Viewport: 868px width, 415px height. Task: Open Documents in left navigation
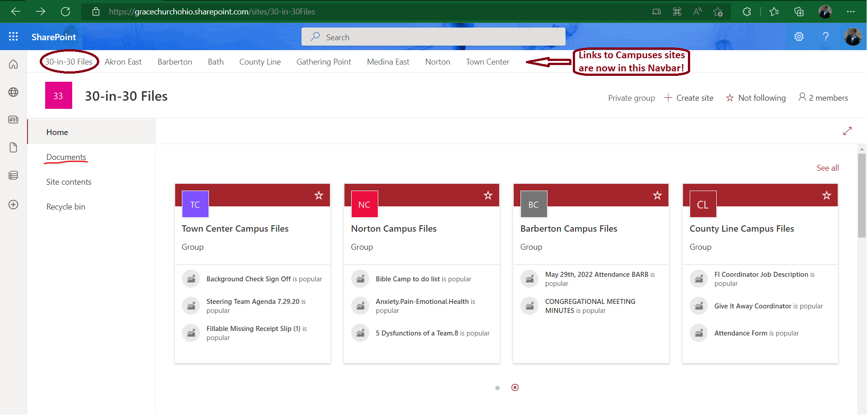(66, 157)
